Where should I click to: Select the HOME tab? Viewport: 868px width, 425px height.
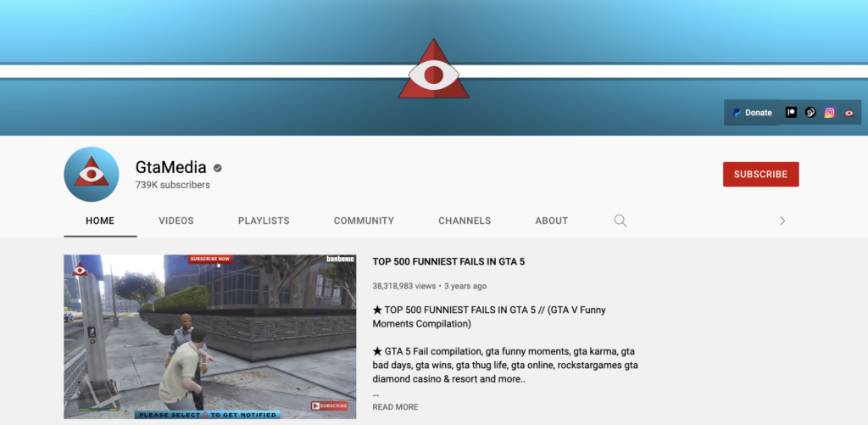click(x=100, y=221)
